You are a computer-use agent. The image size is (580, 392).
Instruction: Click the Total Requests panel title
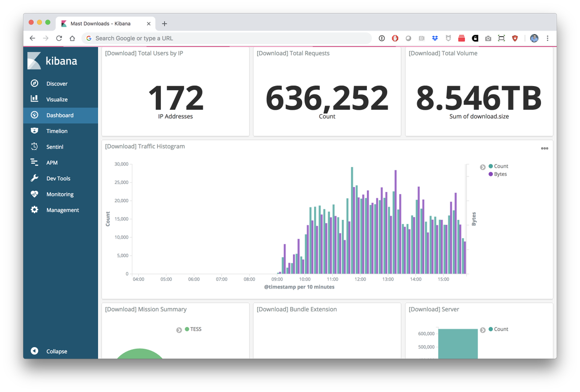pos(293,53)
